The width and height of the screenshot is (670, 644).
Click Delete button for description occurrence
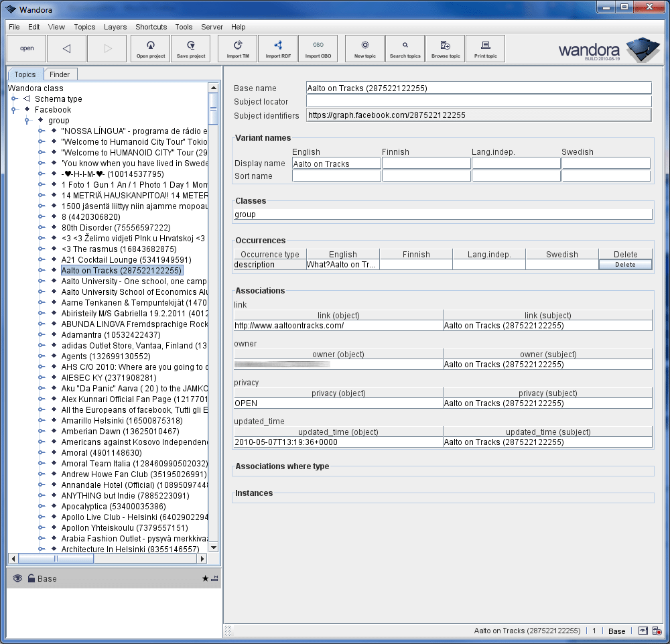coord(625,265)
